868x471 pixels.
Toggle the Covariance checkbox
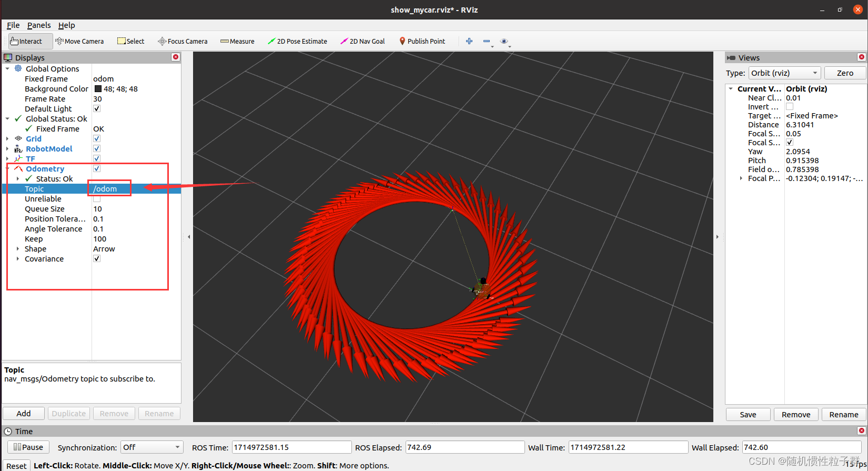(97, 258)
